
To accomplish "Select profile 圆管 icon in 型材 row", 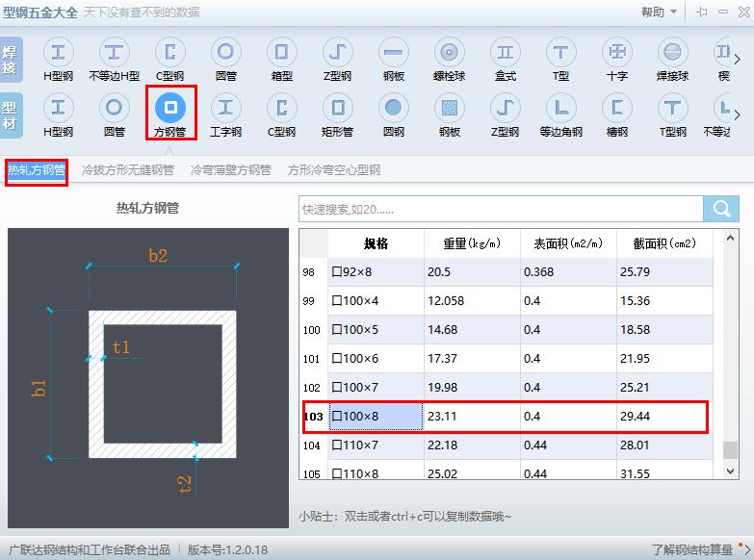I will pos(114,108).
